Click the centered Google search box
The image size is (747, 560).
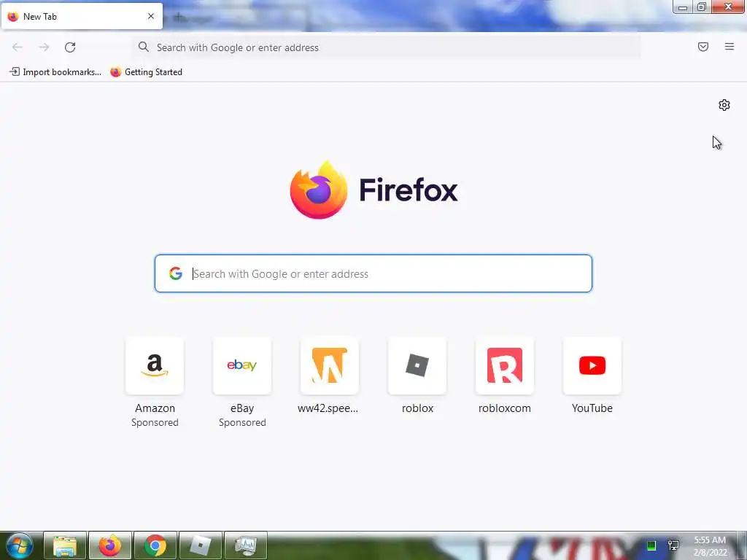373,273
